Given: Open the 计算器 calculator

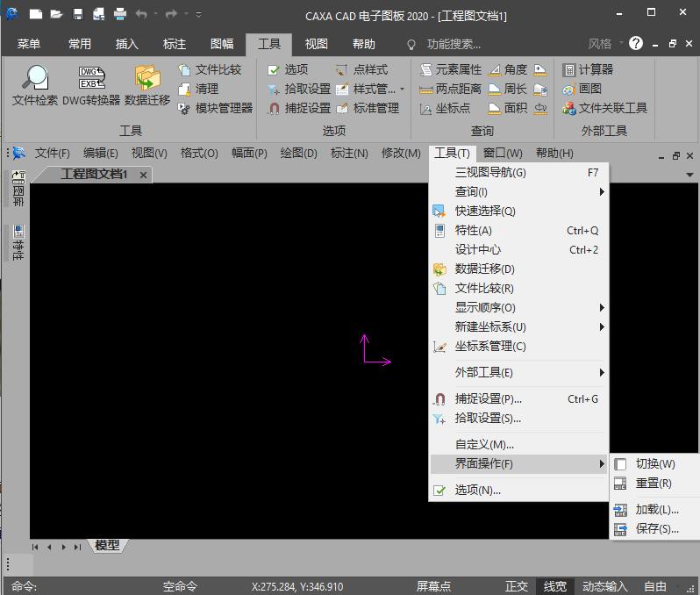Looking at the screenshot, I should [x=588, y=69].
